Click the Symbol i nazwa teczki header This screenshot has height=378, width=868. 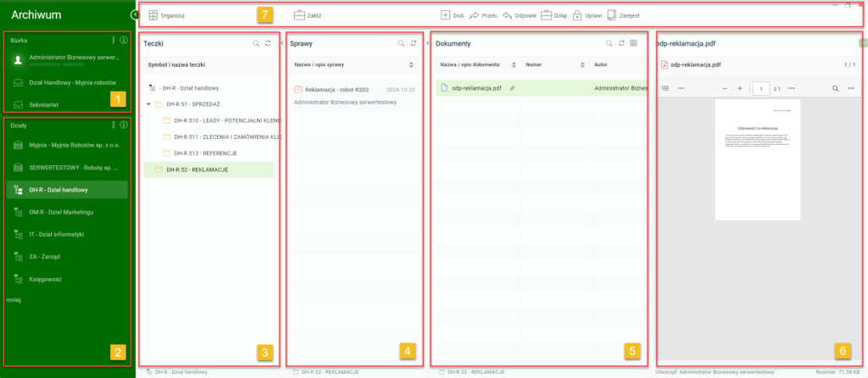[209, 64]
